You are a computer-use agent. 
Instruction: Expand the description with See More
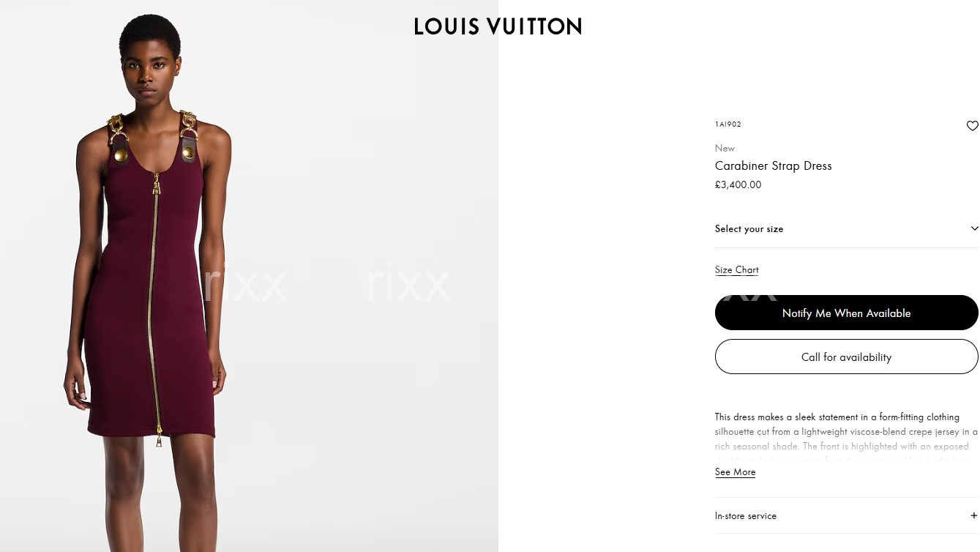point(735,472)
